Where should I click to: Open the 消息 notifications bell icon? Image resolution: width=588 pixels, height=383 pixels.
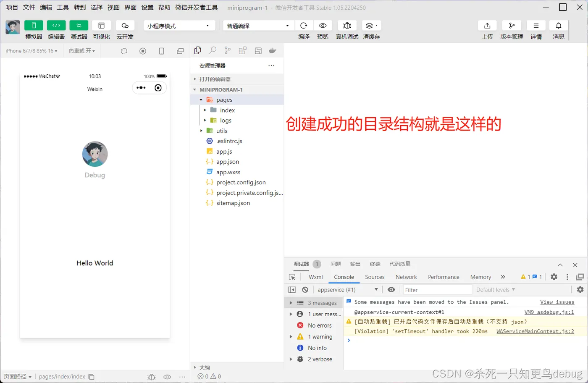pyautogui.click(x=559, y=26)
